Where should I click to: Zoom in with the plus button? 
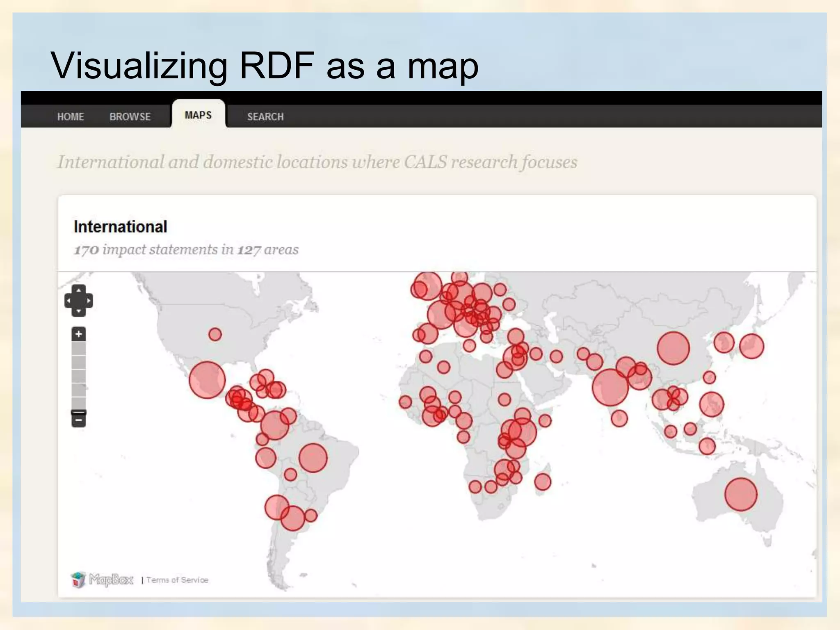[x=79, y=334]
